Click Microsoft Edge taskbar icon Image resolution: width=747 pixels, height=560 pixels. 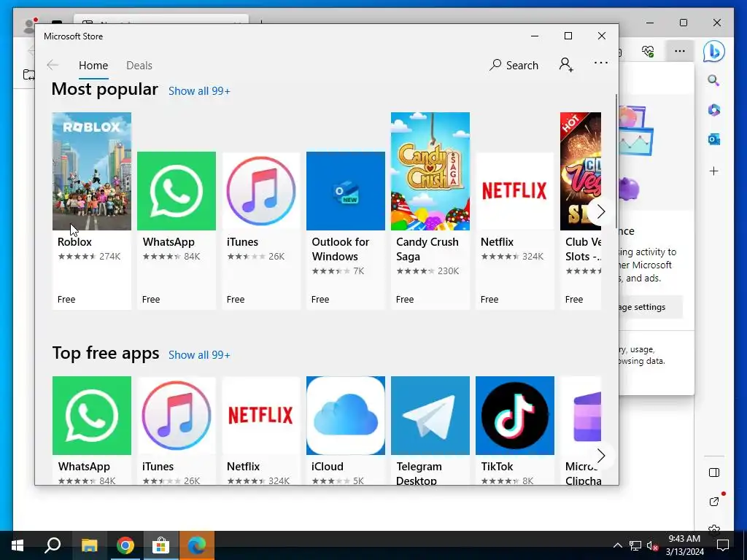click(x=196, y=545)
